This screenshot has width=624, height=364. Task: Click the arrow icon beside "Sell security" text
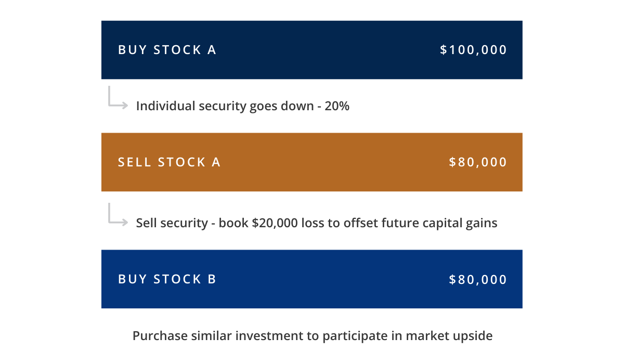point(118,215)
